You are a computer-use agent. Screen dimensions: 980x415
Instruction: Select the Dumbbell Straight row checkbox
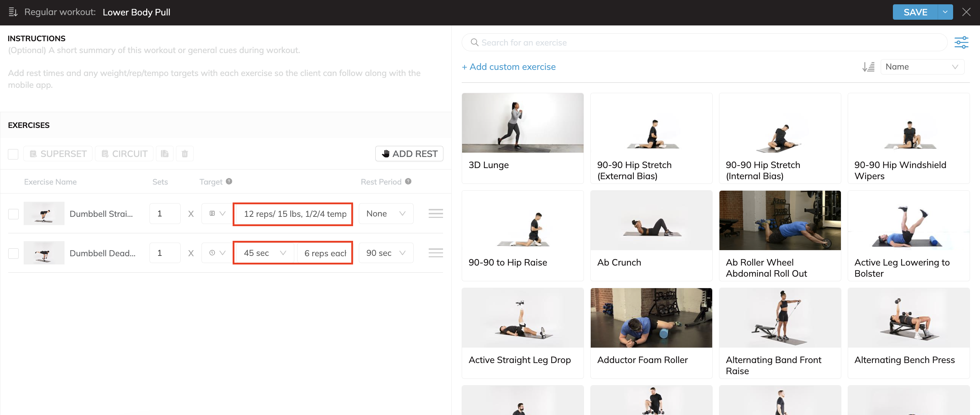(13, 214)
